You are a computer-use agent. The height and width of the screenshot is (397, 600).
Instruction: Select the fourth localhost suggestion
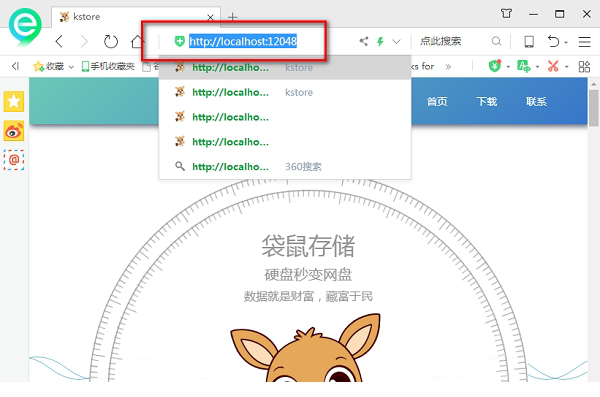click(x=285, y=142)
